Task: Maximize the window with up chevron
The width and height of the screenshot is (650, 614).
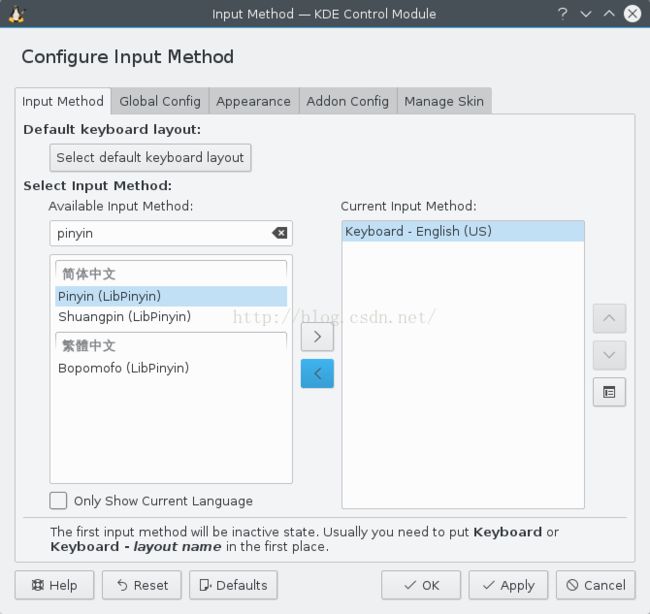Action: point(609,14)
